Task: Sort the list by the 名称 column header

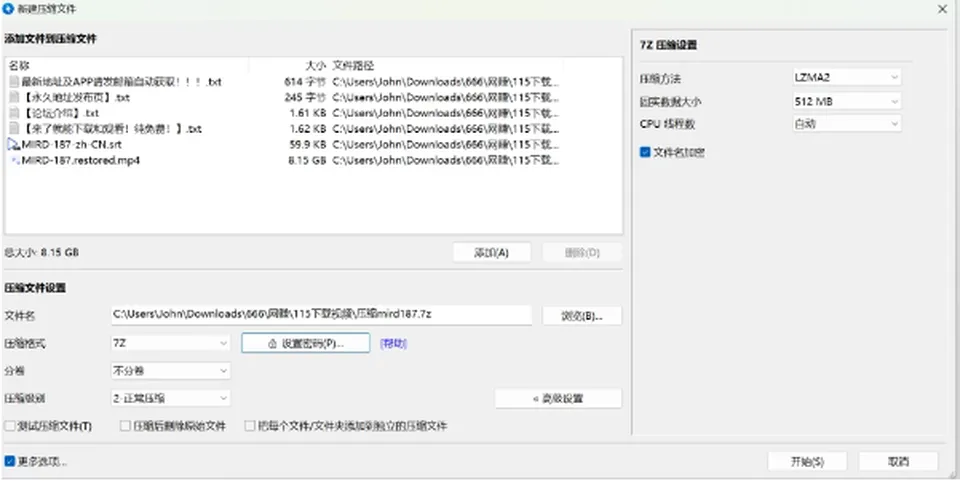Action: click(x=127, y=65)
